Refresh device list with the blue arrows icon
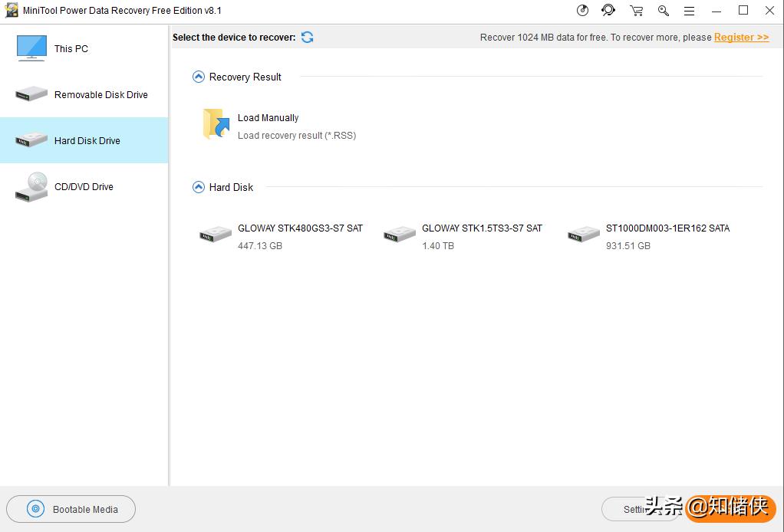784x532 pixels. tap(307, 37)
